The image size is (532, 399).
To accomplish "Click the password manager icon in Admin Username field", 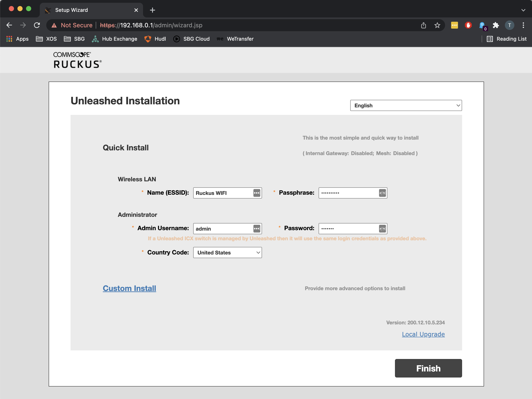I will [x=257, y=228].
